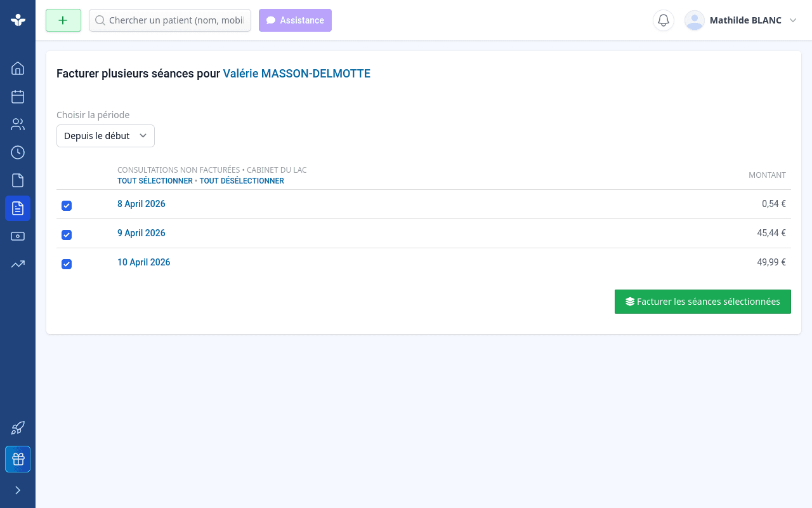Open the notifications bell
This screenshot has width=812, height=508.
coord(664,20)
